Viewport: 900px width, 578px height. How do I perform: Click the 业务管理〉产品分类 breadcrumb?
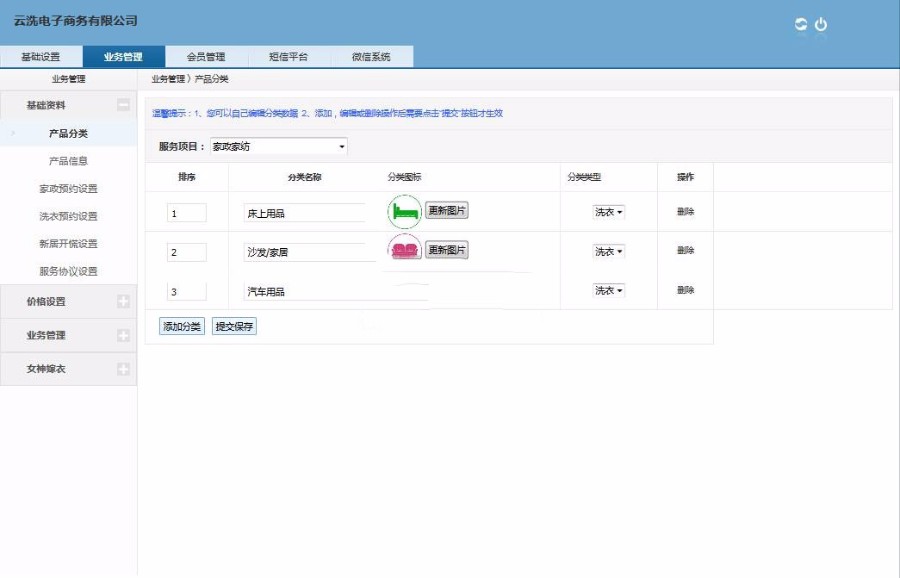[190, 79]
